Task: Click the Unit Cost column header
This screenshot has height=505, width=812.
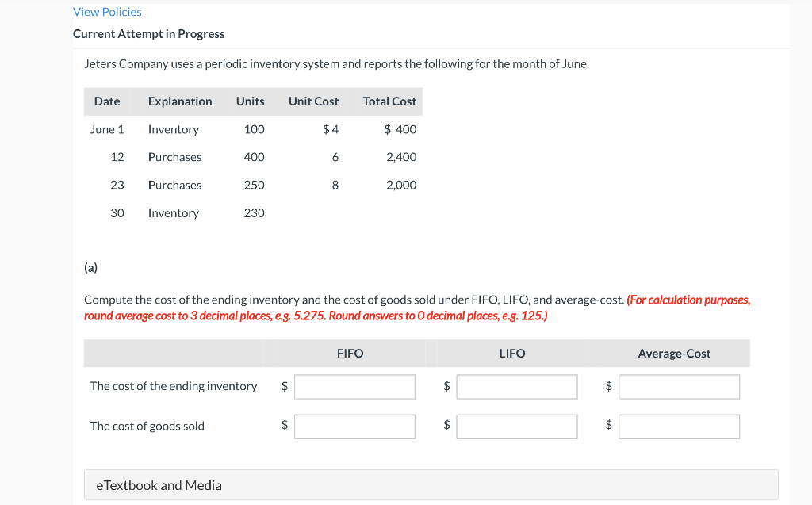Action: [313, 101]
